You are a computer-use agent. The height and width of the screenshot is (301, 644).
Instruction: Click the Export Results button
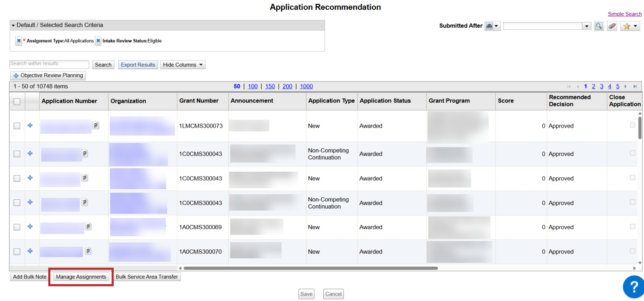click(x=138, y=65)
